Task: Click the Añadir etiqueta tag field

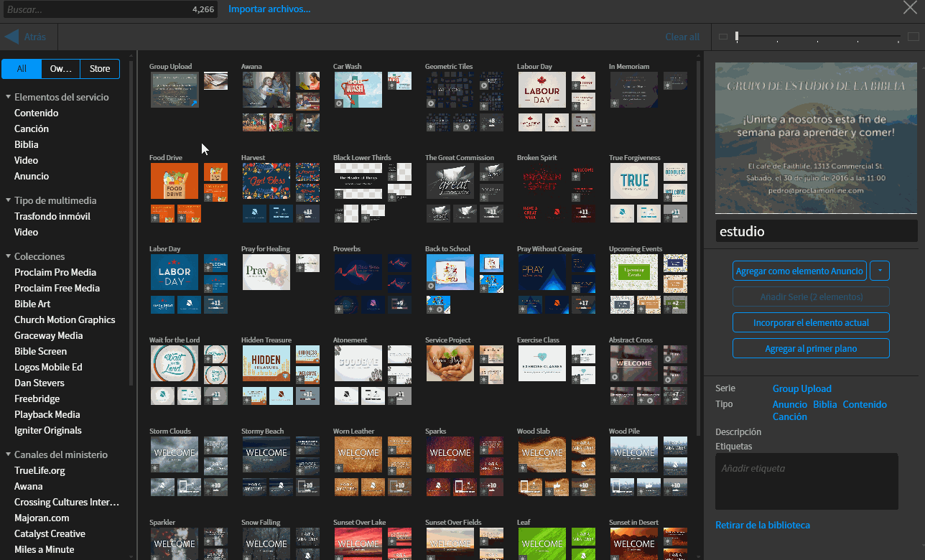Action: coord(807,481)
